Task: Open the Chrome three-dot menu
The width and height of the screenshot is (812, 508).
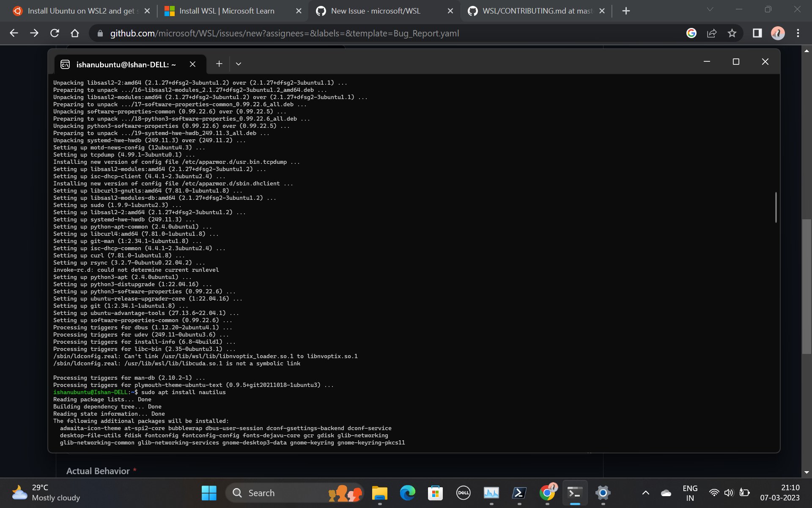Action: (798, 33)
